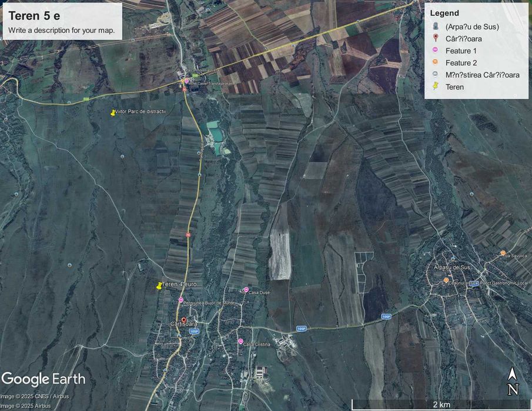The height and width of the screenshot is (411, 532).
Task: Click the 105P road shield below the Cartisoara label
Action: pyautogui.click(x=194, y=332)
